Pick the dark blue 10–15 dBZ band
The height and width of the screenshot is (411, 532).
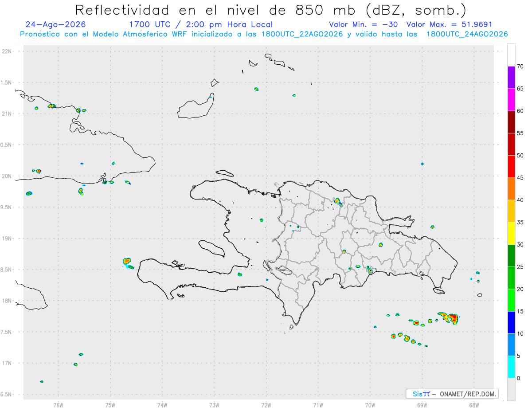[x=511, y=322]
